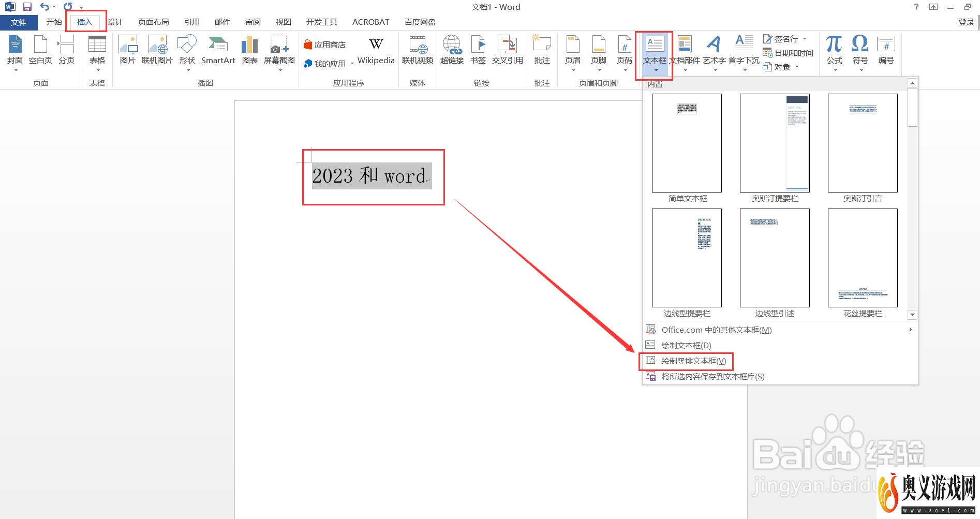Screen dimensions: 980x519
Task: Add a comment (批注)
Action: click(542, 51)
